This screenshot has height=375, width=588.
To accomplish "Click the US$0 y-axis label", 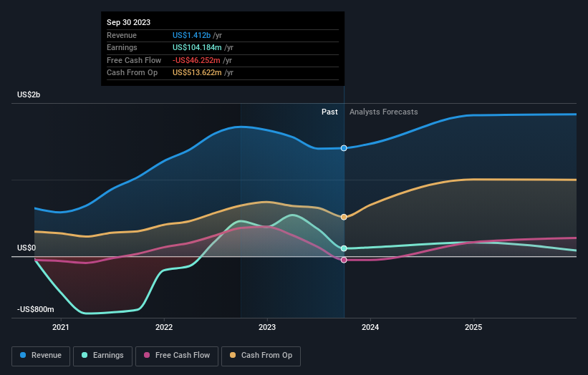I will click(x=26, y=248).
